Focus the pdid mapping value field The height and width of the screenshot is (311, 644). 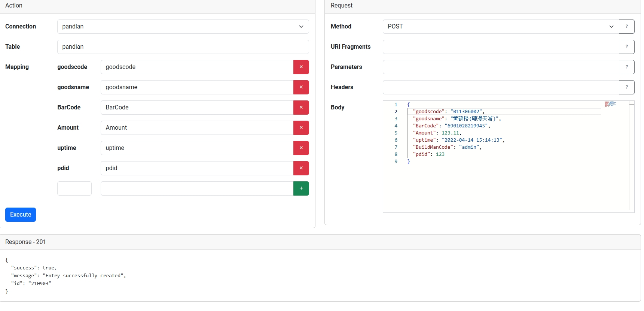[x=197, y=168]
